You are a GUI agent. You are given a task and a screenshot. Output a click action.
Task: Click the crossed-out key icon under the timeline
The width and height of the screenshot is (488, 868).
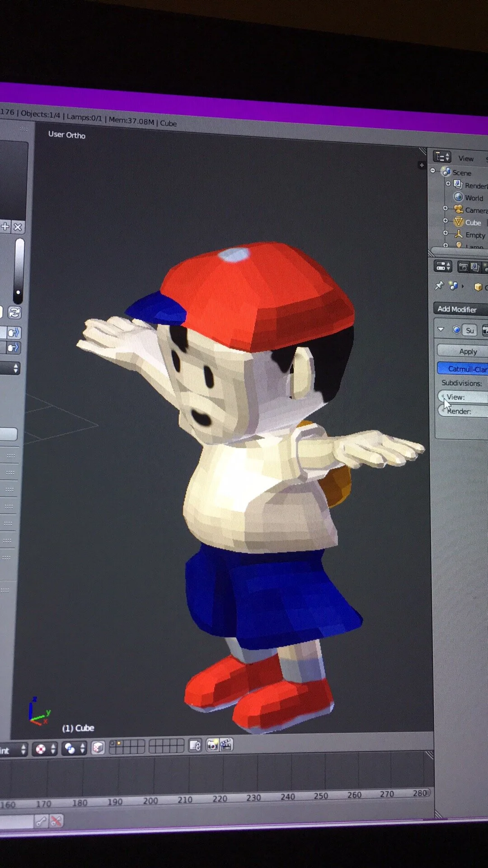56,821
